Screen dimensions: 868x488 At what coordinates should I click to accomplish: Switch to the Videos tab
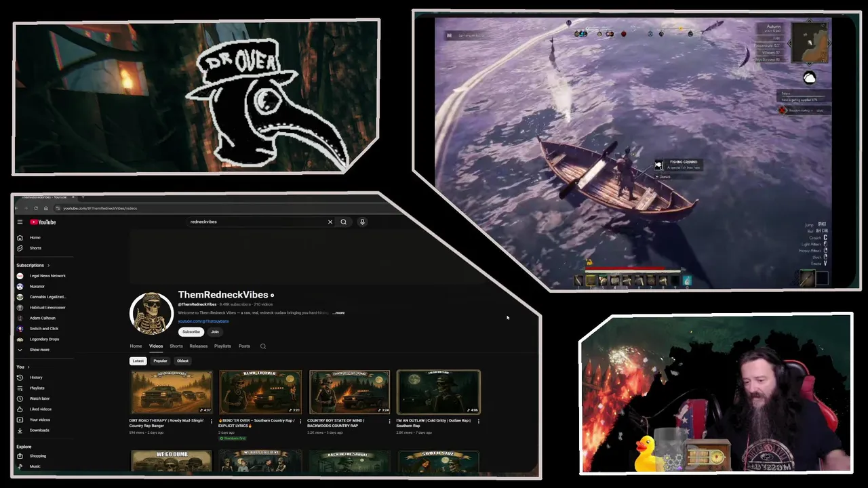coord(156,346)
